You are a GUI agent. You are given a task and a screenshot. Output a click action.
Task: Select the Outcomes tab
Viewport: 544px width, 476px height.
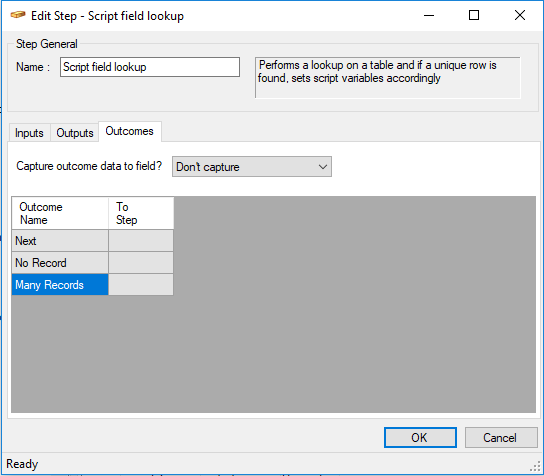tap(130, 131)
